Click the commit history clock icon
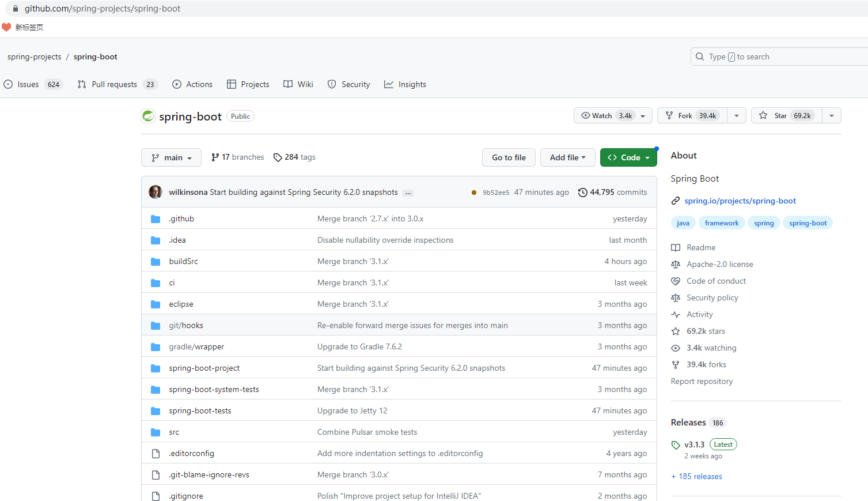The width and height of the screenshot is (868, 501). coord(583,193)
